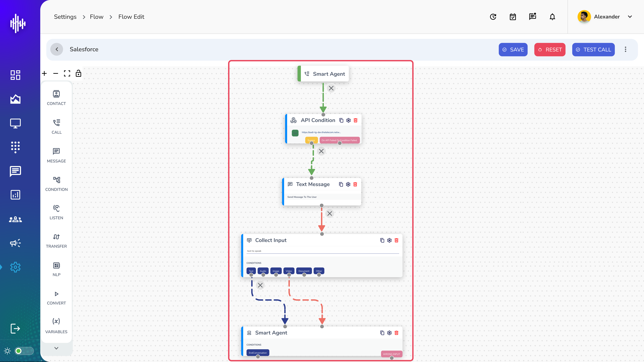Delete the Text Message node

pos(355,184)
